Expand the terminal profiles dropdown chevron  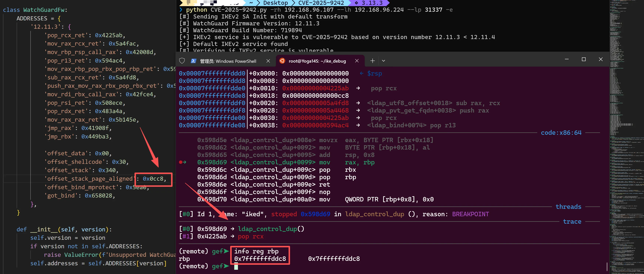click(383, 61)
